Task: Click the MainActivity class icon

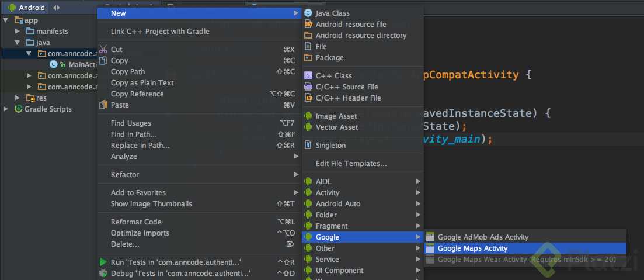Action: click(53, 64)
